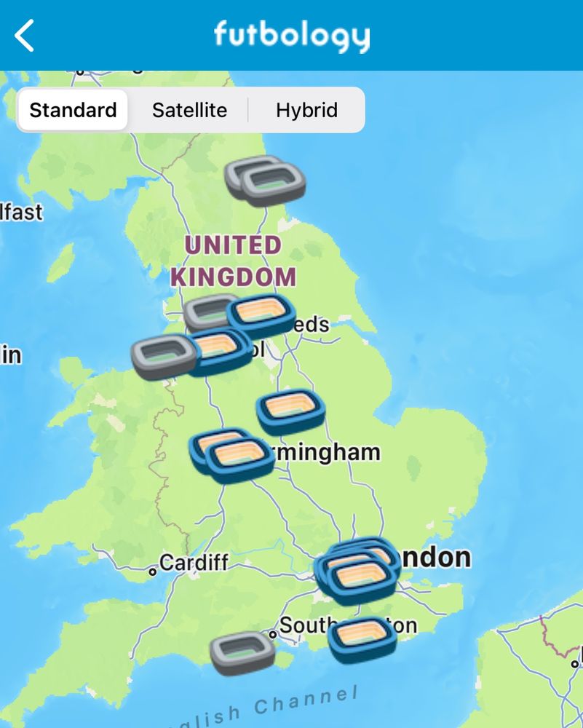Tap the blue stadium beside Leeds label
Viewport: 583px width, 728px height.
[x=261, y=316]
